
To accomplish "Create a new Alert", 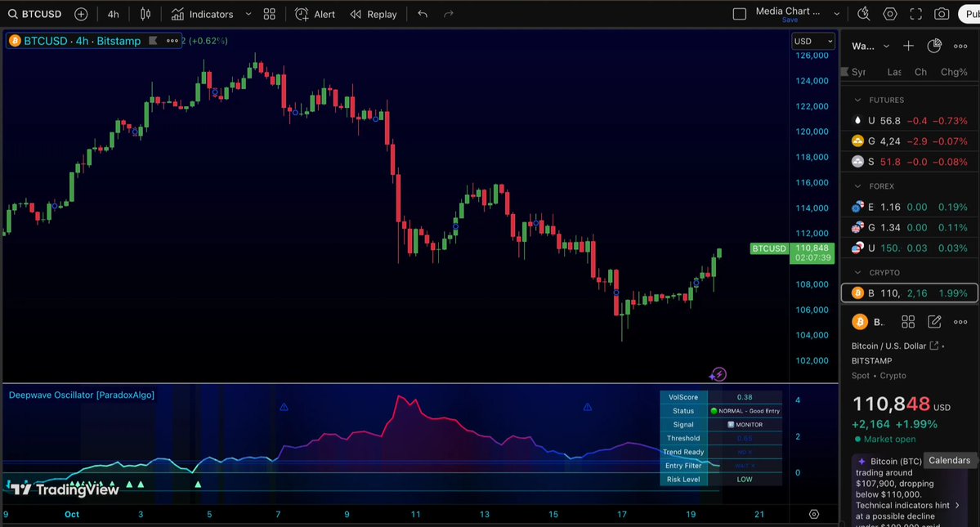I will pyautogui.click(x=315, y=14).
